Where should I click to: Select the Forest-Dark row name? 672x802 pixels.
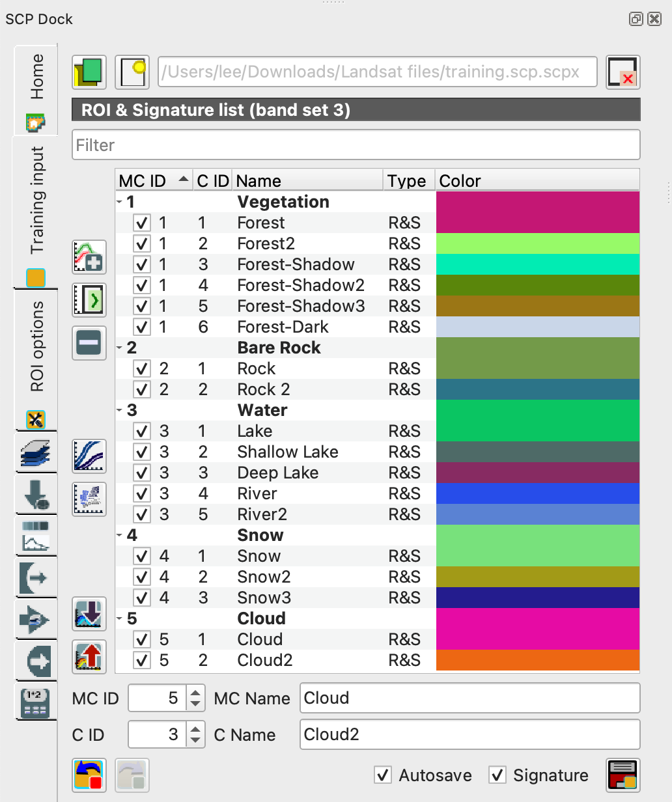283,327
